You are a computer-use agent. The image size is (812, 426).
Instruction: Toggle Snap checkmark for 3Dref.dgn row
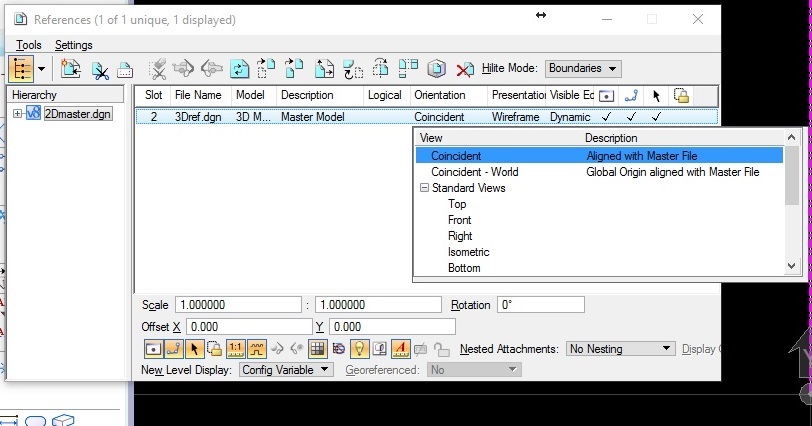[x=631, y=117]
